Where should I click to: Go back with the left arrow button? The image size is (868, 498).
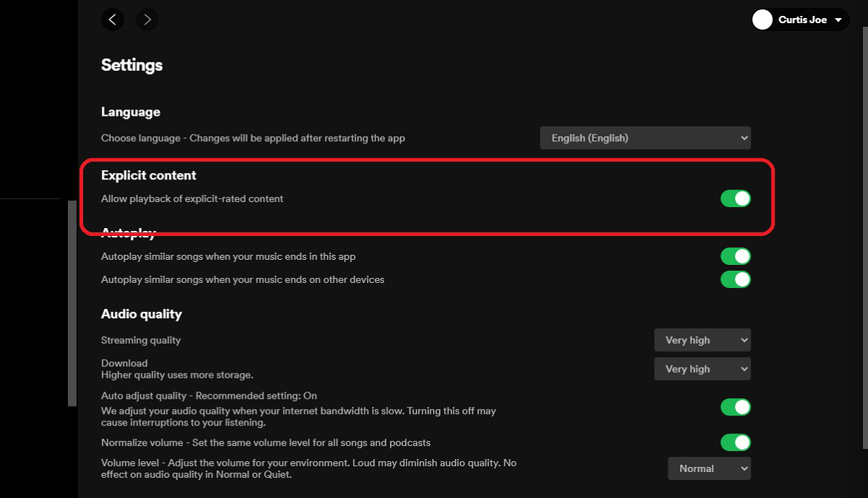click(x=112, y=20)
